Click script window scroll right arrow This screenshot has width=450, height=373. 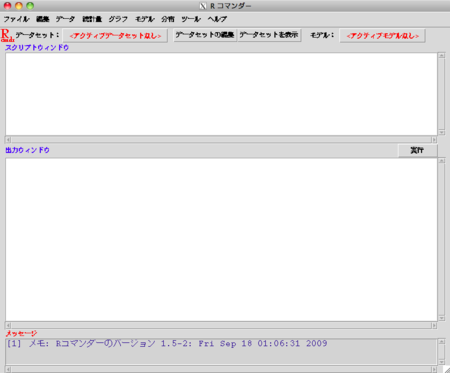[434, 140]
